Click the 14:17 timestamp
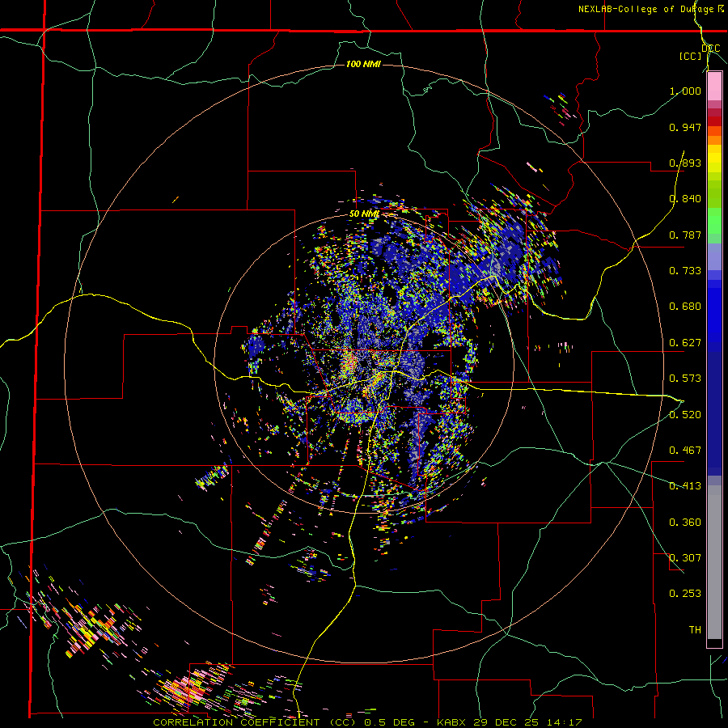Viewport: 728px width, 728px height. [x=564, y=722]
